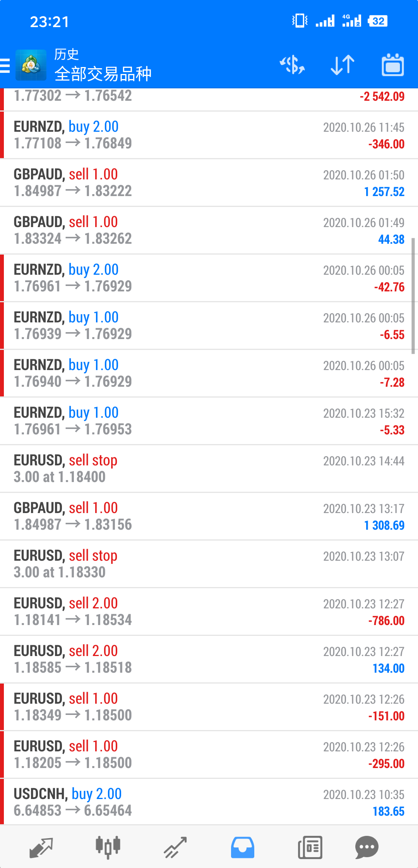418x868 pixels.
Task: Expand the EURNZD buy 2.00 trade at 11:45
Action: pos(209,135)
